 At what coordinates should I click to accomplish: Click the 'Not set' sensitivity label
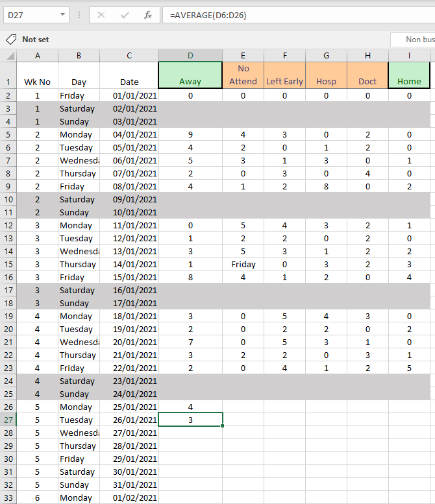tap(36, 40)
